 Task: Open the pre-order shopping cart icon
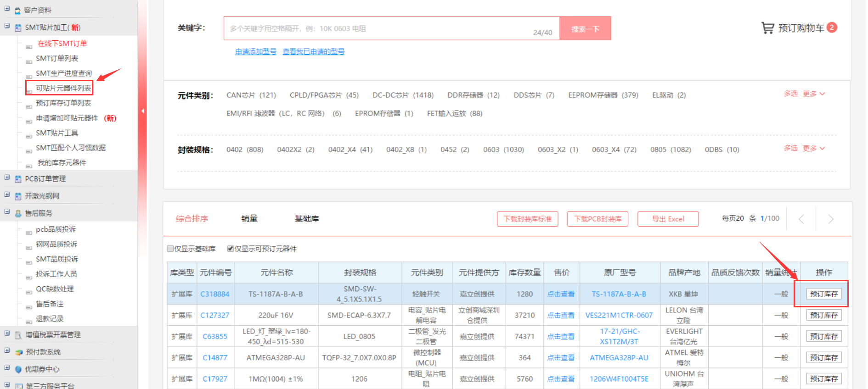tap(767, 28)
